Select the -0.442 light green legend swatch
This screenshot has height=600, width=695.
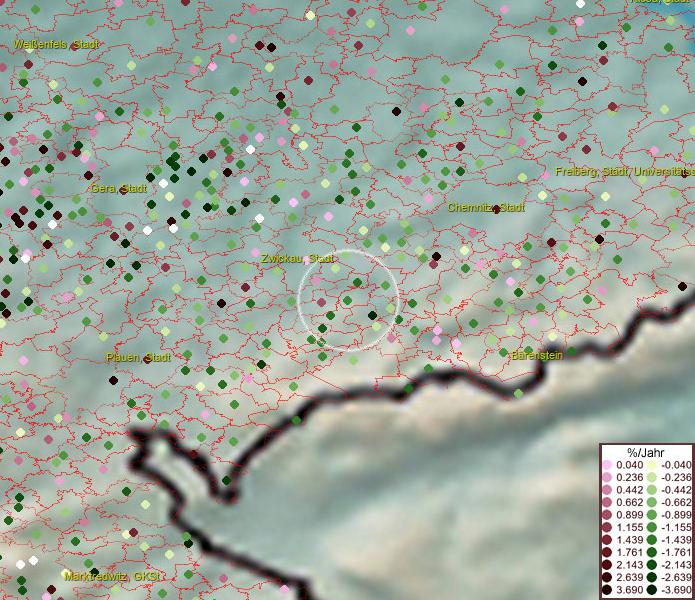[x=652, y=490]
